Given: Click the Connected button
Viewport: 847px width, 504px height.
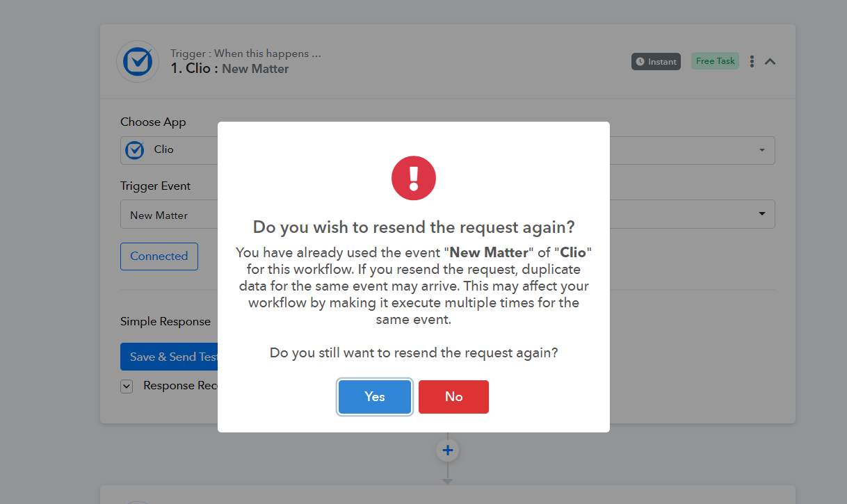Looking at the screenshot, I should tap(159, 256).
